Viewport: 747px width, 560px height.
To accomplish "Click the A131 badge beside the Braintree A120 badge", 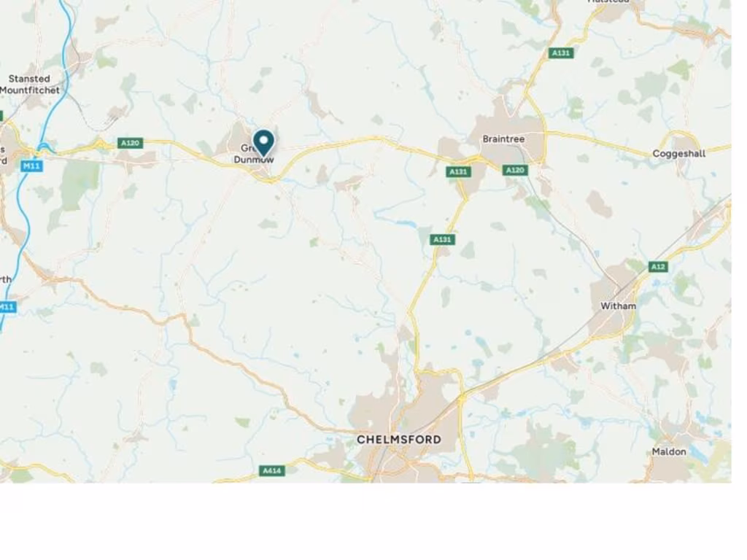I will coord(459,171).
